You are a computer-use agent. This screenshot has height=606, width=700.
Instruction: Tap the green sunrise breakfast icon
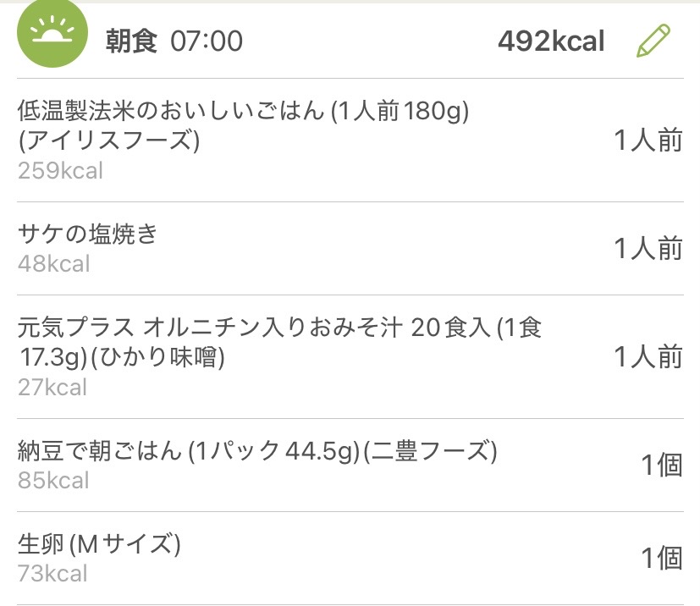52,35
